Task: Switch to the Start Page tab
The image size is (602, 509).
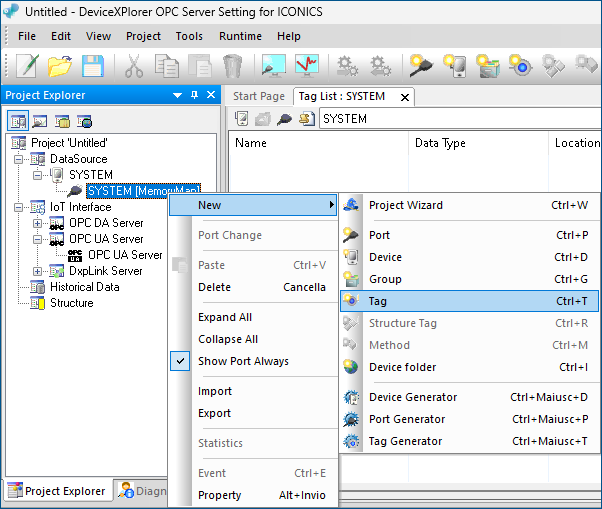Action: point(259,96)
